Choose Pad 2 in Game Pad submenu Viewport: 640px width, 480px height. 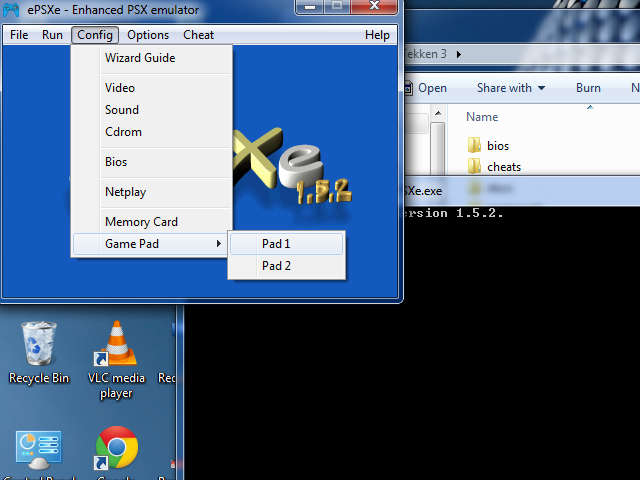point(287,266)
